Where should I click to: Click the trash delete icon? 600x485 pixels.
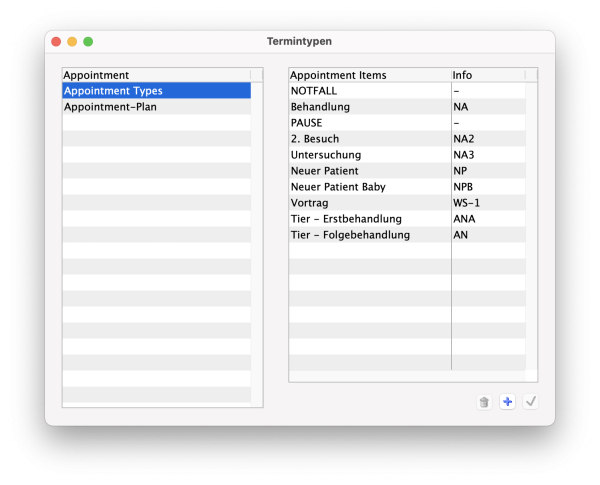(x=484, y=402)
